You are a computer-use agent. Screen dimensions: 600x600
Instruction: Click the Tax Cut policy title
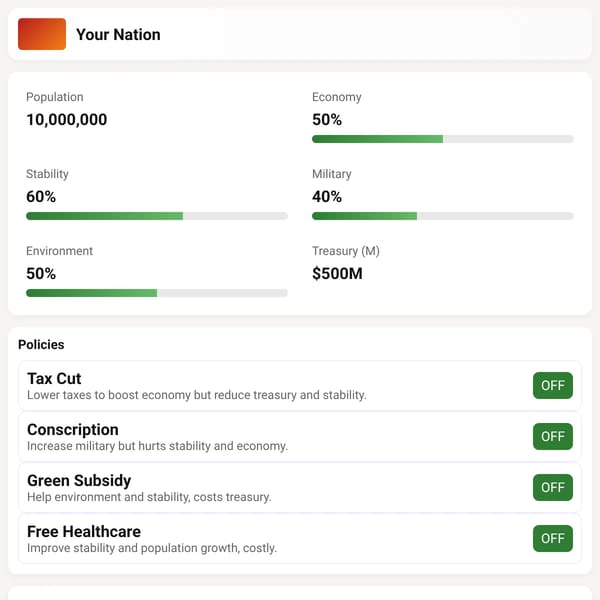[54, 378]
